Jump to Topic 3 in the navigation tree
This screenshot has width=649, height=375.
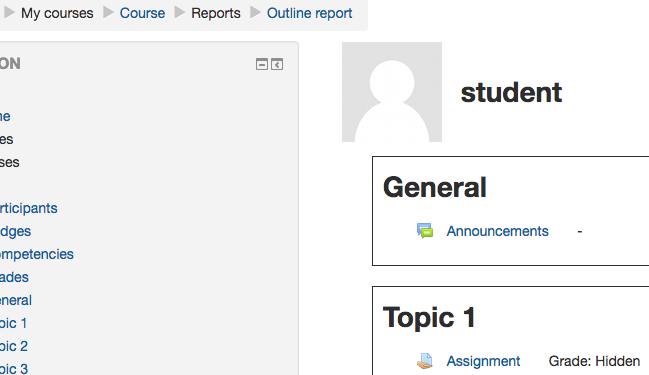(x=14, y=368)
